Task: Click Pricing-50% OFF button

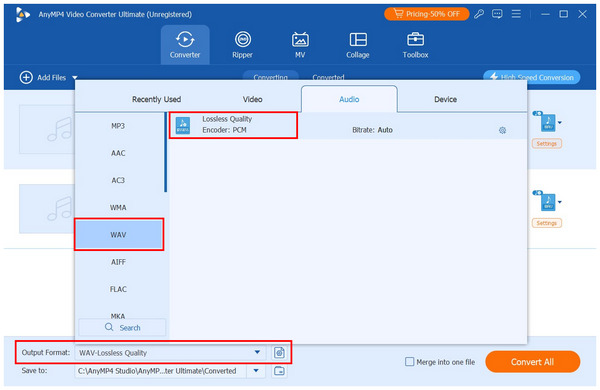Action: pos(426,14)
